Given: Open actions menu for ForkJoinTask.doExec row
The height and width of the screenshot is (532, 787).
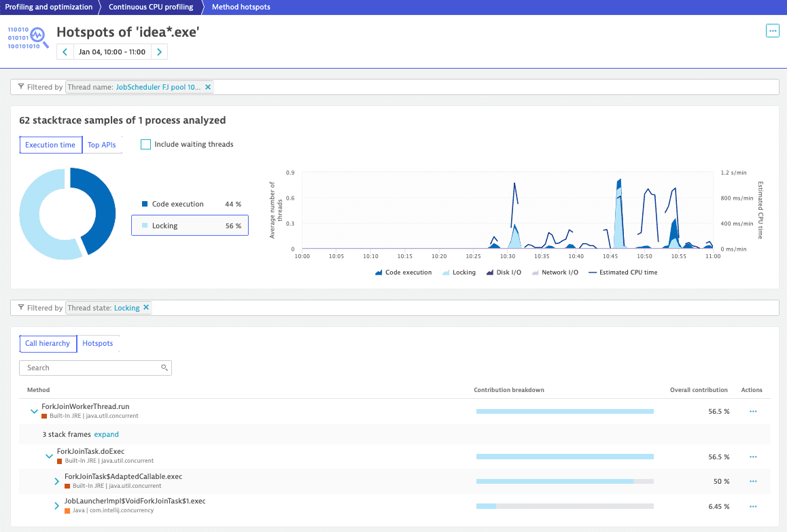Looking at the screenshot, I should pos(752,457).
